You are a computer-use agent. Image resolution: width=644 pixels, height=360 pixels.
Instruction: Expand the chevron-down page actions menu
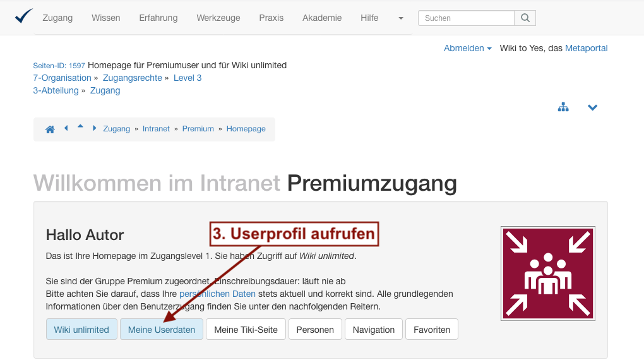(592, 107)
